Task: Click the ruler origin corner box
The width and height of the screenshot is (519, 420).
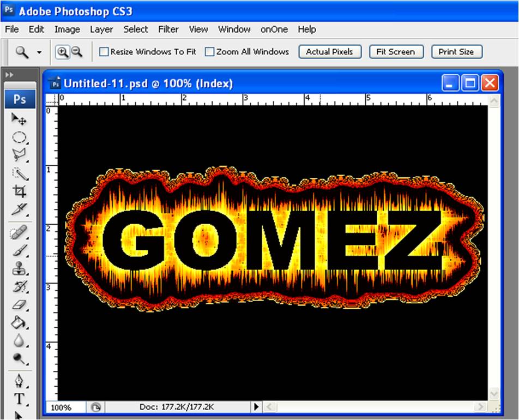Action: 51,99
